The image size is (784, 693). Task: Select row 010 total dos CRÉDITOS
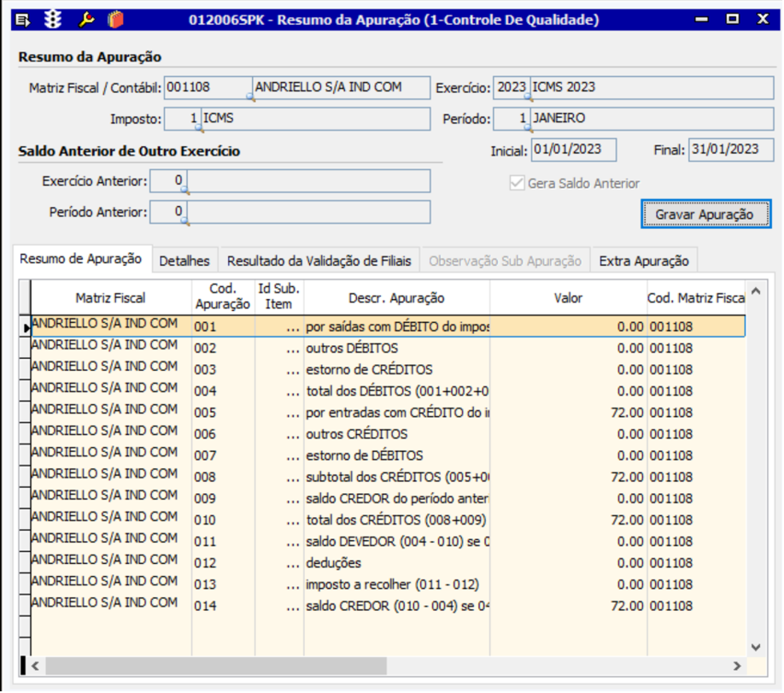pos(388,520)
